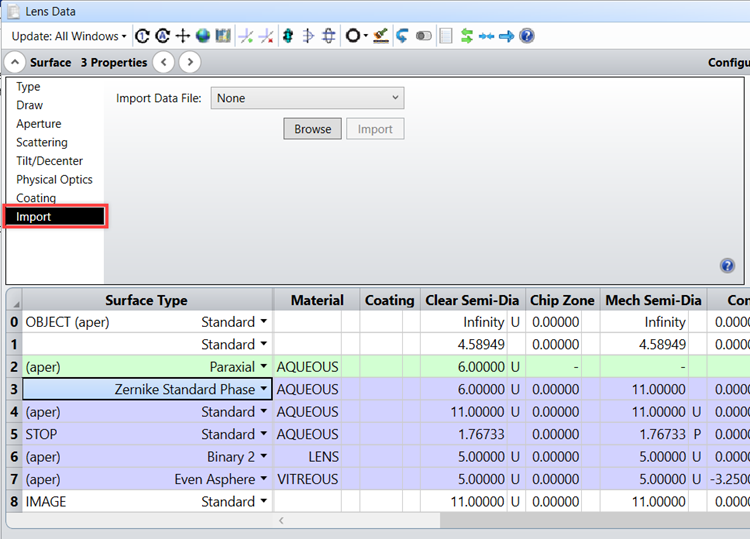Select the VITREOUS material cell

[x=308, y=479]
